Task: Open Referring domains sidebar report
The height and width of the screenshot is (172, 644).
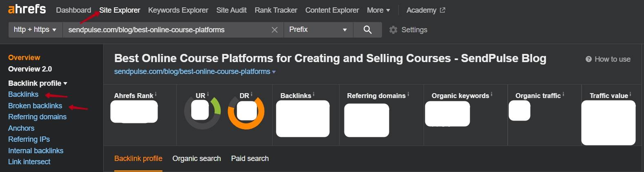Action: tap(37, 117)
